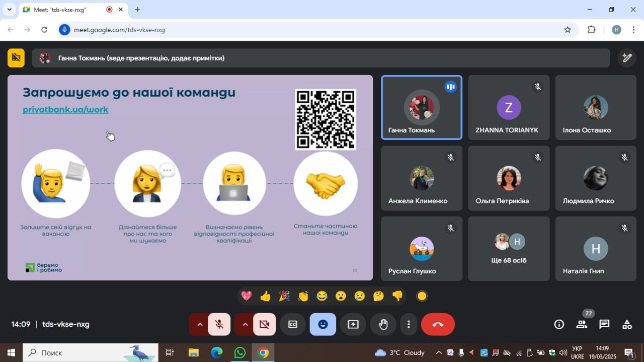Send the thumbs down reaction

397,296
